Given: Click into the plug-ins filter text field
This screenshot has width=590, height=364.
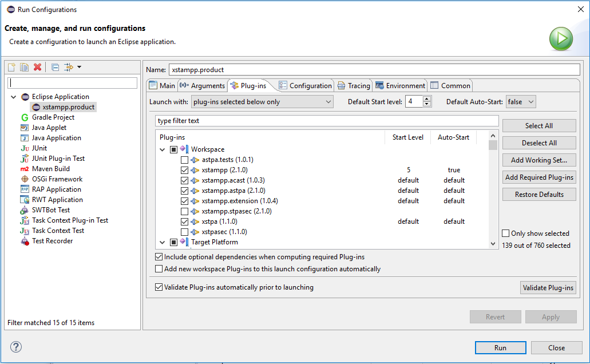Looking at the screenshot, I should point(327,121).
